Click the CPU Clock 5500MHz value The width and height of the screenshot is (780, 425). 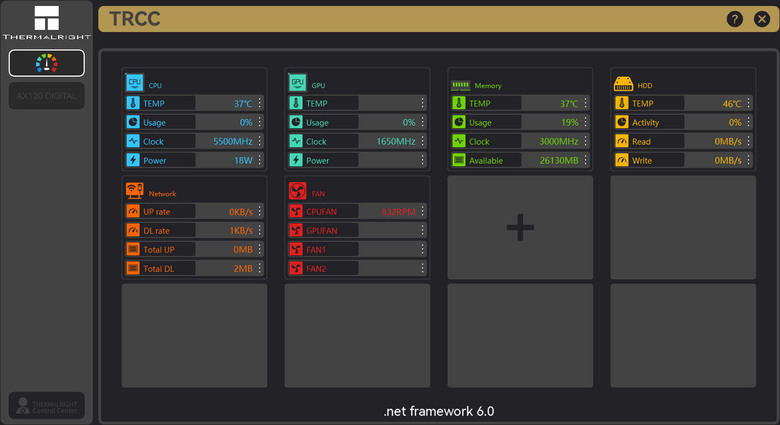pyautogui.click(x=233, y=141)
